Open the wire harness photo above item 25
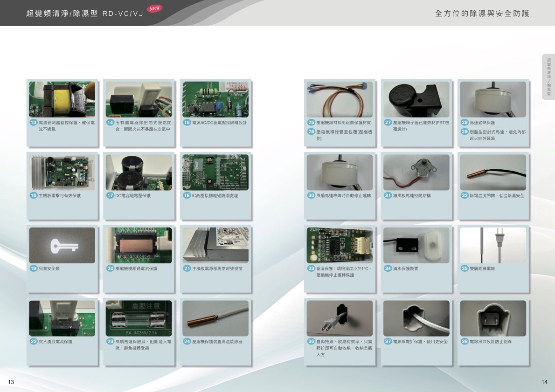 [x=340, y=99]
